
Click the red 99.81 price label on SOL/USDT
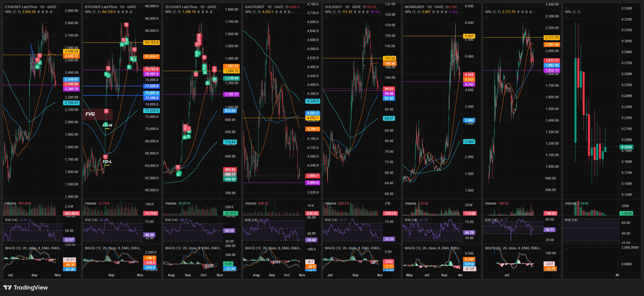(x=389, y=89)
